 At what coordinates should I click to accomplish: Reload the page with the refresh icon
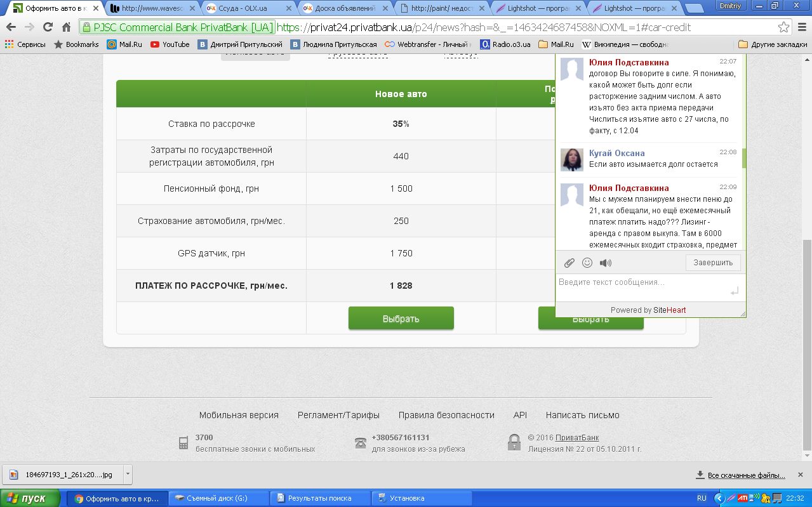48,27
